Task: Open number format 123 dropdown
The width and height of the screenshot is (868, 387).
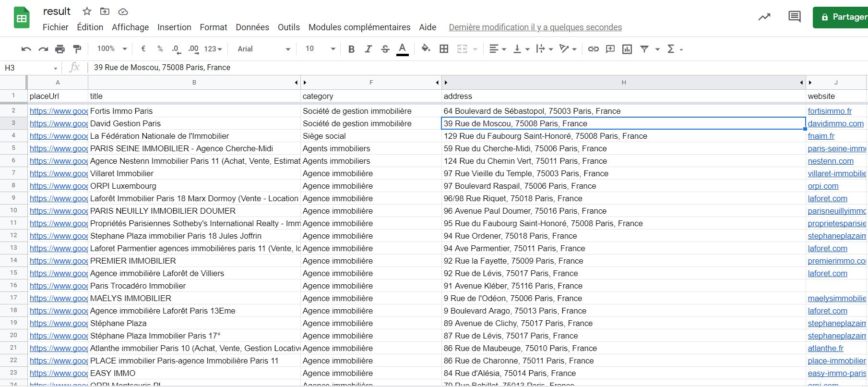Action: 213,49
